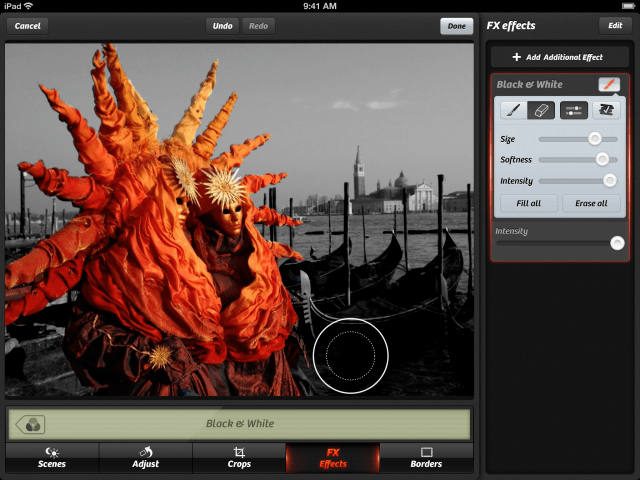The width and height of the screenshot is (640, 480).
Task: Open the Scenes tab
Action: pos(52,458)
